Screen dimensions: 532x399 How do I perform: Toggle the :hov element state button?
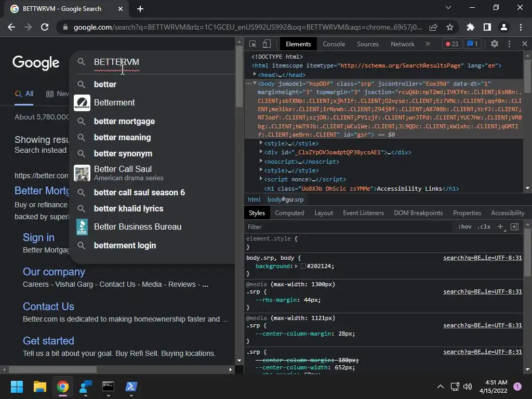(x=465, y=227)
